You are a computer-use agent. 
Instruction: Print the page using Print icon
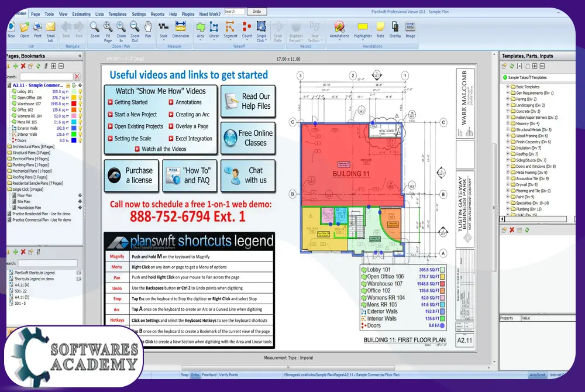click(37, 30)
